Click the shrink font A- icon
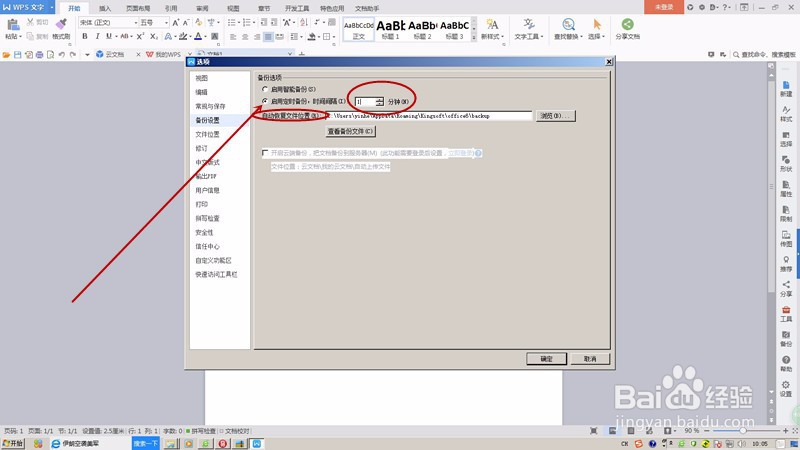The image size is (800, 450). pos(186,22)
